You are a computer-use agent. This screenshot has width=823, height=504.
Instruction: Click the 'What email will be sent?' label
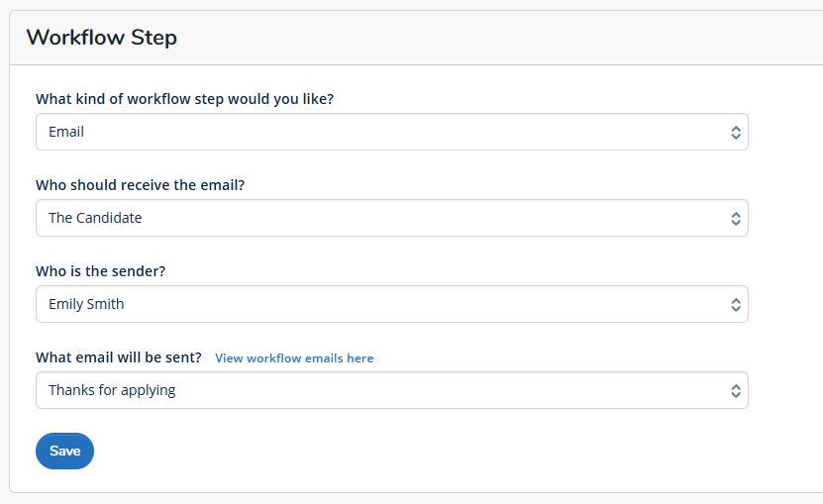[x=119, y=357]
